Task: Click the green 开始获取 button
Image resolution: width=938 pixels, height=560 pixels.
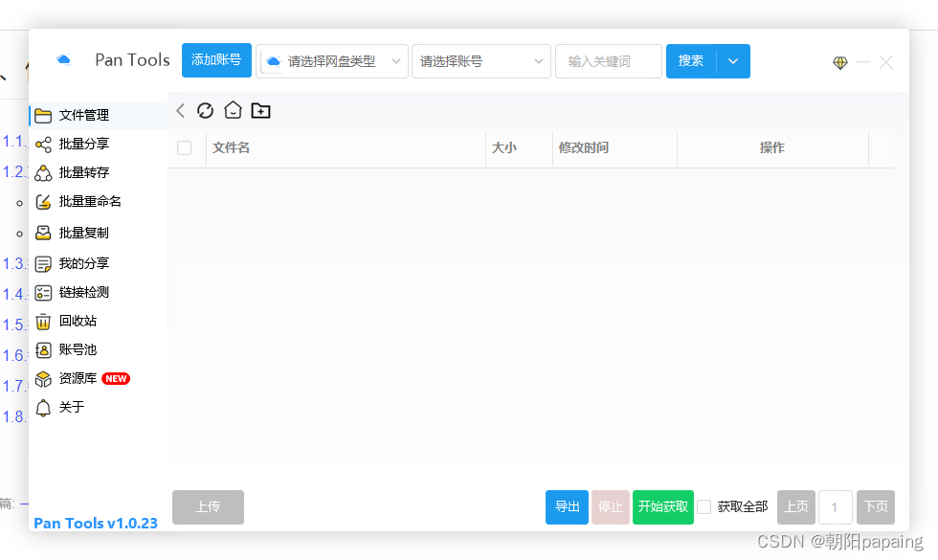Action: click(x=663, y=507)
